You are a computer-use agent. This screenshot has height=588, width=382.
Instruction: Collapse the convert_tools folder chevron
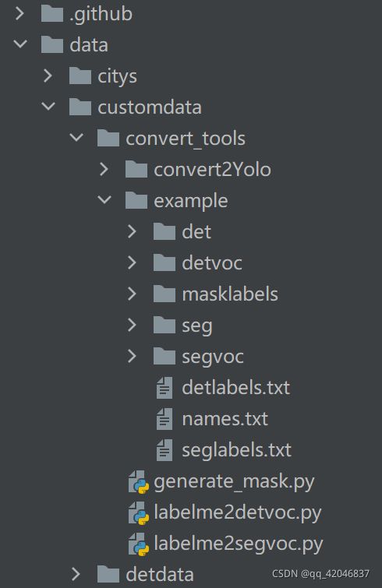click(76, 138)
